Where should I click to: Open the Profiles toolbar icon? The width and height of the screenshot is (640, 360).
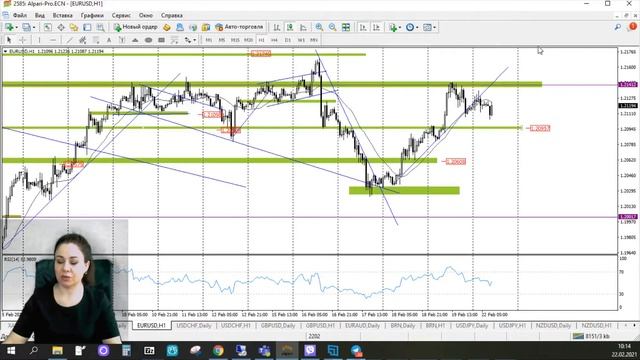26,27
